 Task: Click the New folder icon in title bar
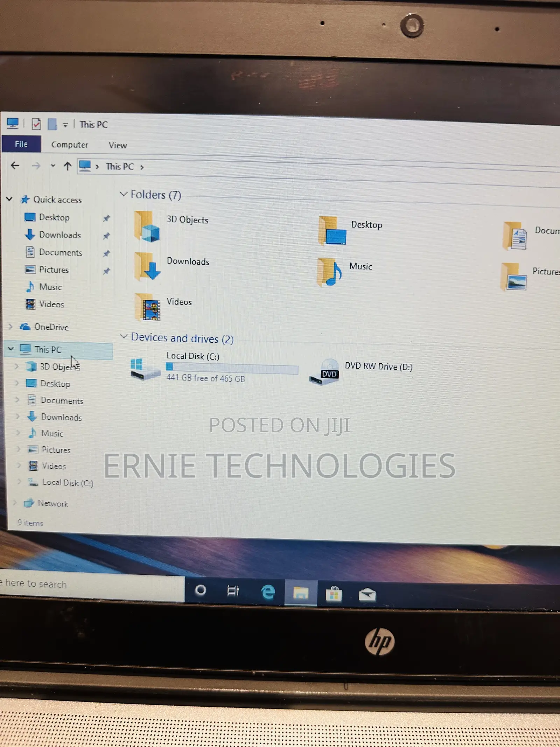point(52,124)
